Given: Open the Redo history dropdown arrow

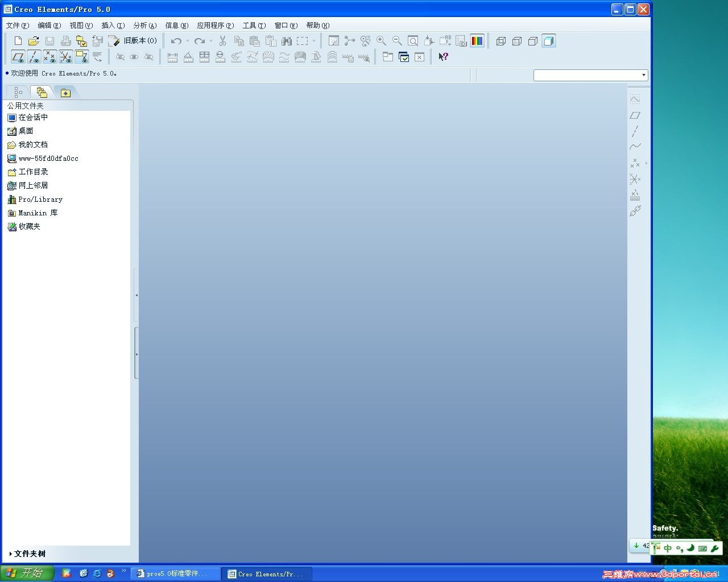Looking at the screenshot, I should 211,41.
